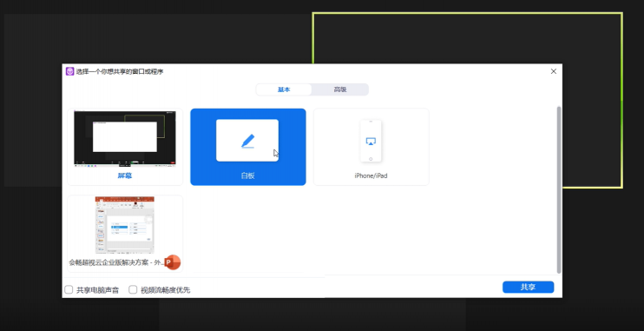Screen dimensions: 644x331
Task: Select the whiteboard pencil icon
Action: [247, 141]
